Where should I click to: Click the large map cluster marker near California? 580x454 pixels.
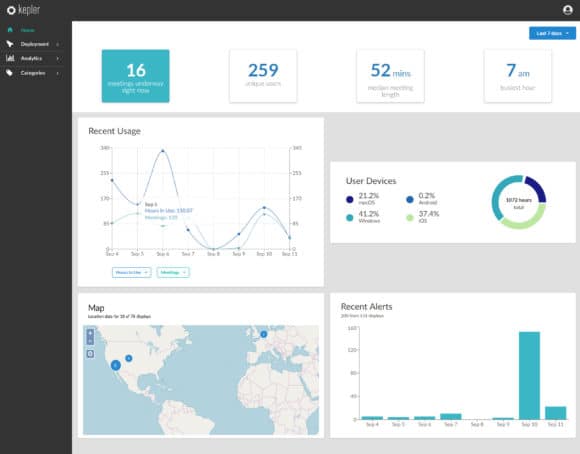tap(116, 365)
